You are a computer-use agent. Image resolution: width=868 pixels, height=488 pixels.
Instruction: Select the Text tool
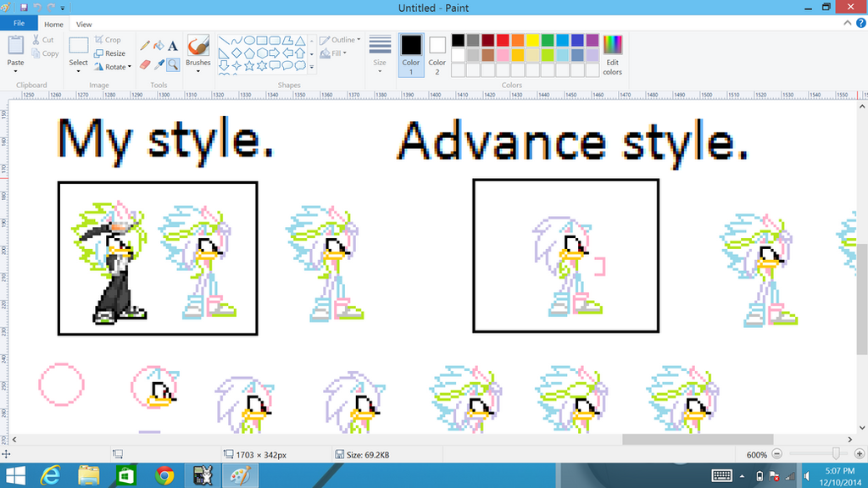[x=173, y=46]
